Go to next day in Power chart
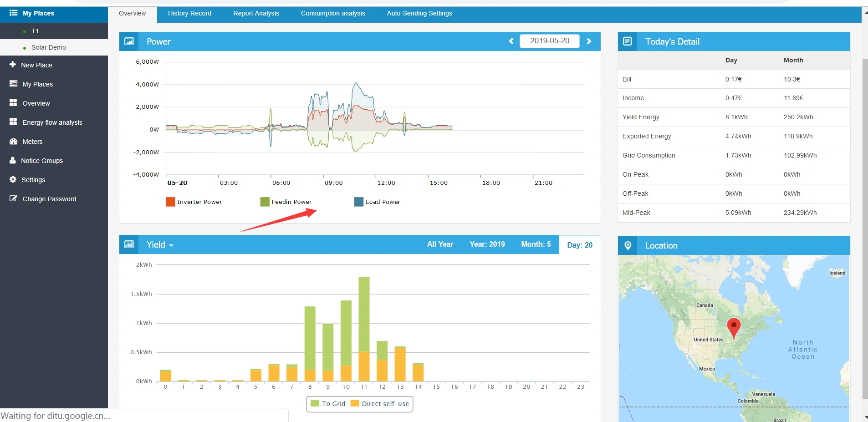Image resolution: width=868 pixels, height=422 pixels. coord(589,41)
